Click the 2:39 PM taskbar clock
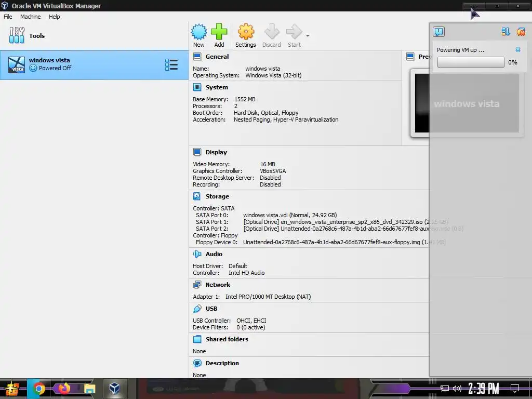 point(484,389)
